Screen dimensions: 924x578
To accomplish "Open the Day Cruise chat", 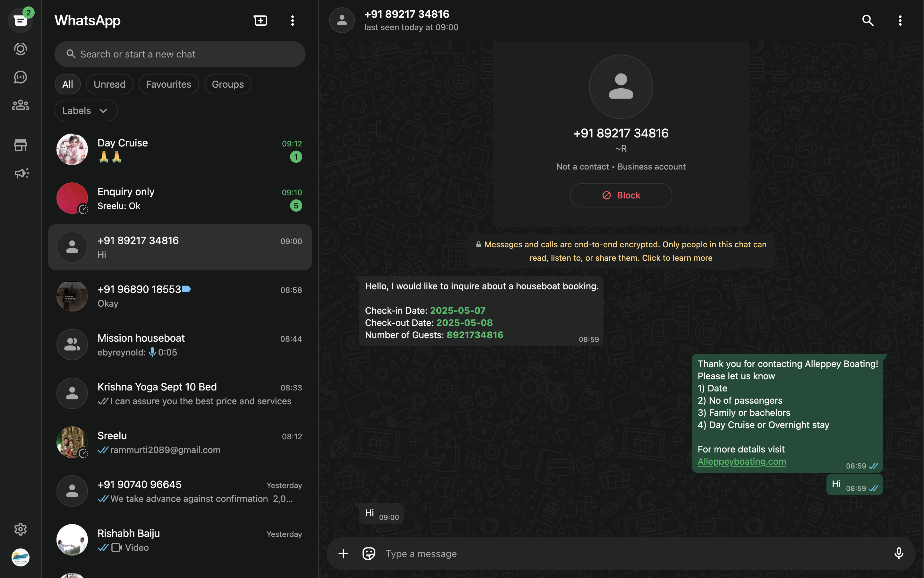I will click(180, 149).
